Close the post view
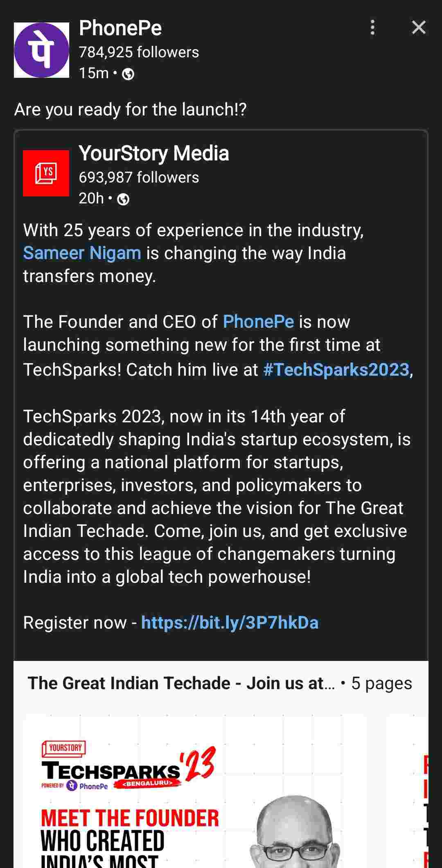This screenshot has width=442, height=868. (x=418, y=27)
